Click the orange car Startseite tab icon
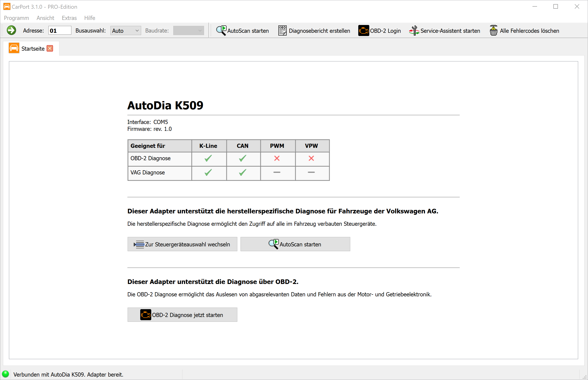The width and height of the screenshot is (588, 380). [14, 48]
